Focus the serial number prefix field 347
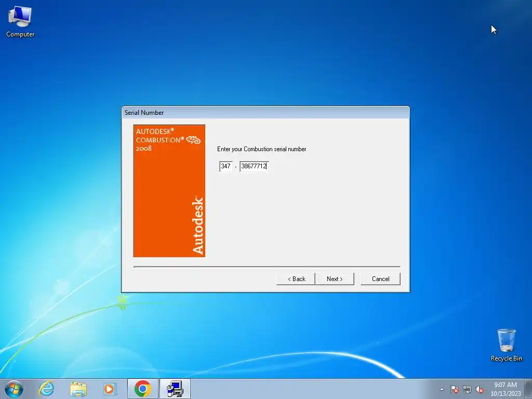This screenshot has width=532, height=399. 226,166
